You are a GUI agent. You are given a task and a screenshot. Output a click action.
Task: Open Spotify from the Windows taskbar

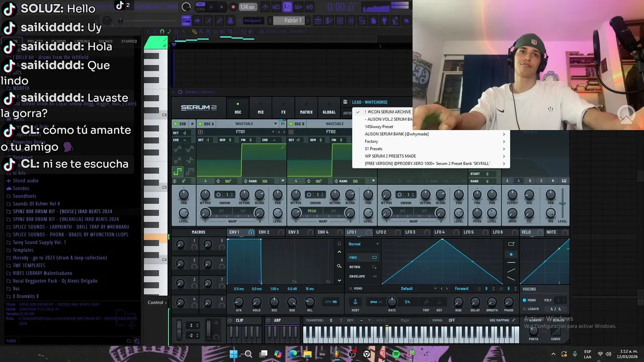tap(396, 354)
